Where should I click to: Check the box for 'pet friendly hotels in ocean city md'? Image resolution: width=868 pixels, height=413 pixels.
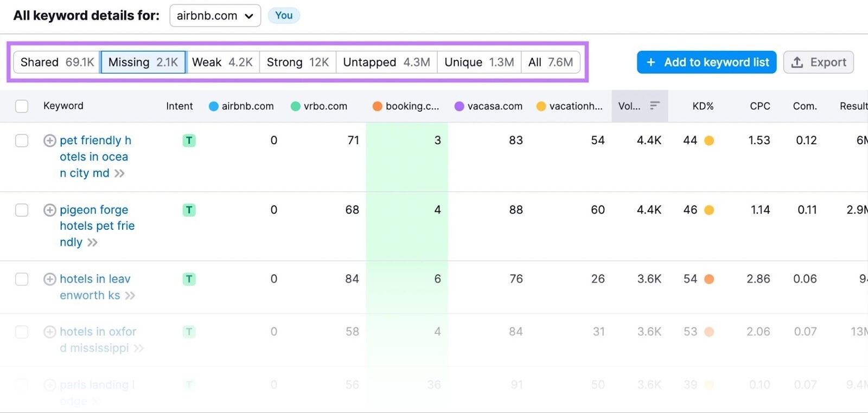pyautogui.click(x=22, y=141)
